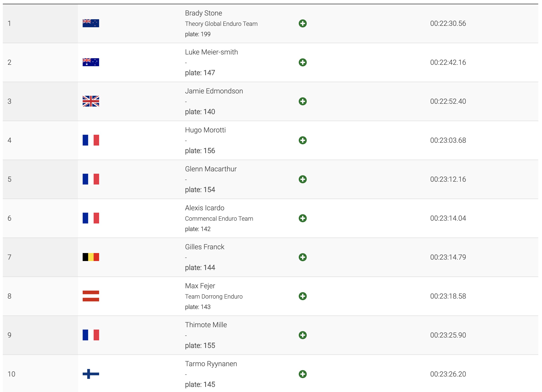542x392 pixels.
Task: Click the plus icon for Thimote Mille
Action: point(302,335)
